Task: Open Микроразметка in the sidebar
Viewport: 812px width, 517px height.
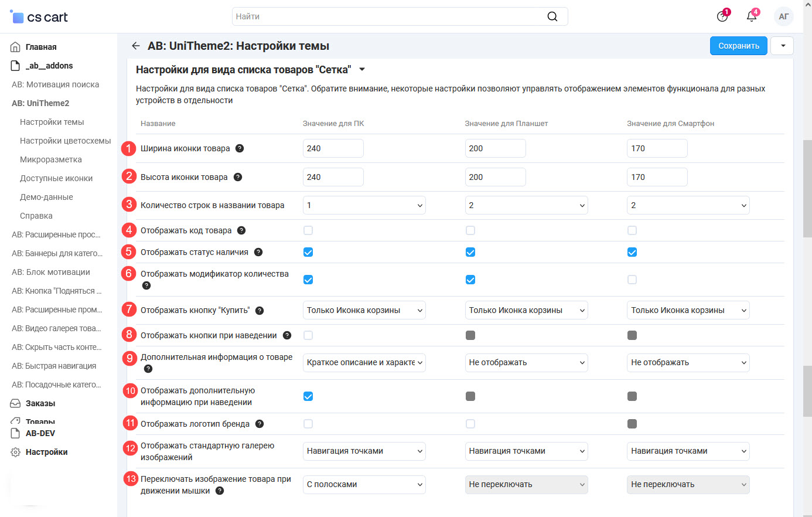Action: point(51,159)
